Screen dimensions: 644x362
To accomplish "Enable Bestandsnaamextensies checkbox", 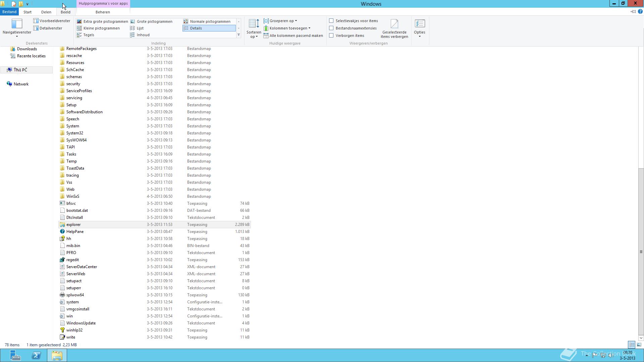I will tap(331, 28).
